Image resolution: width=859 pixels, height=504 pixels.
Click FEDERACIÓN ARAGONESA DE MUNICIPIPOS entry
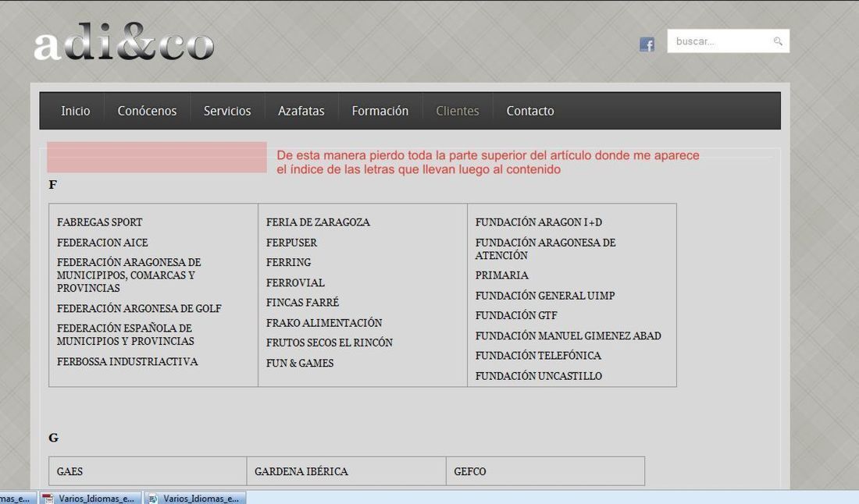pos(129,275)
